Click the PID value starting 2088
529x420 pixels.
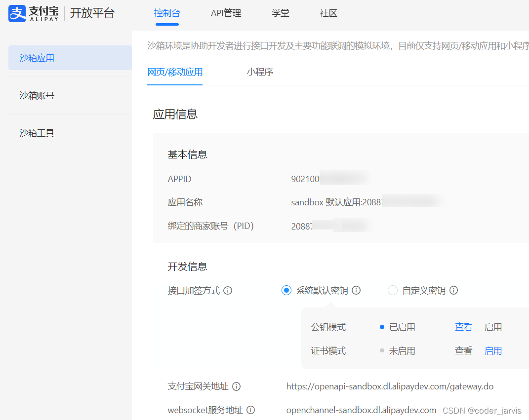[301, 226]
